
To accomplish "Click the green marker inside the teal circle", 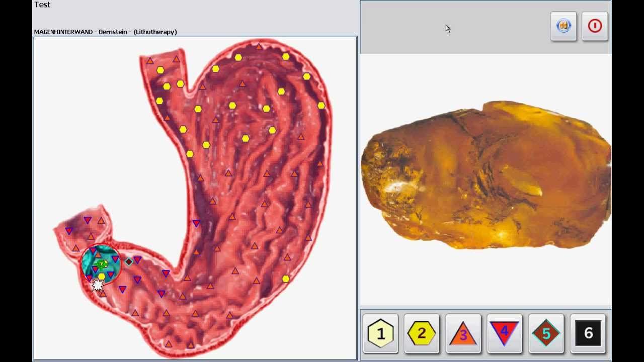I will 102,264.
